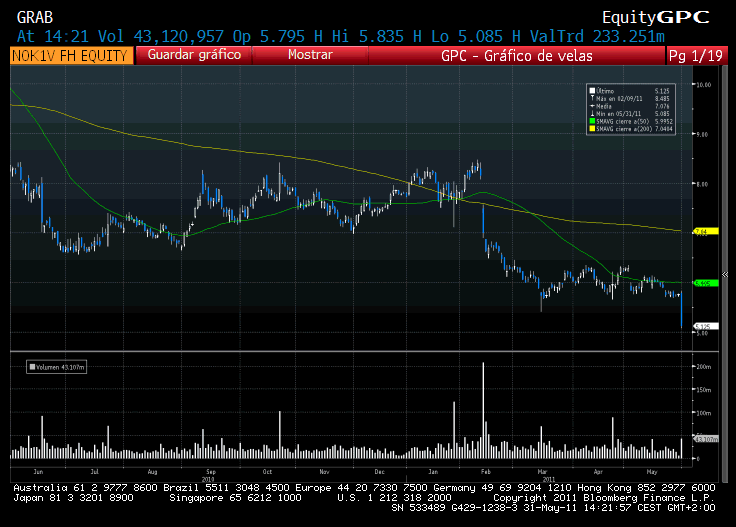
Task: Click the Dec label on time axis
Action: (379, 472)
